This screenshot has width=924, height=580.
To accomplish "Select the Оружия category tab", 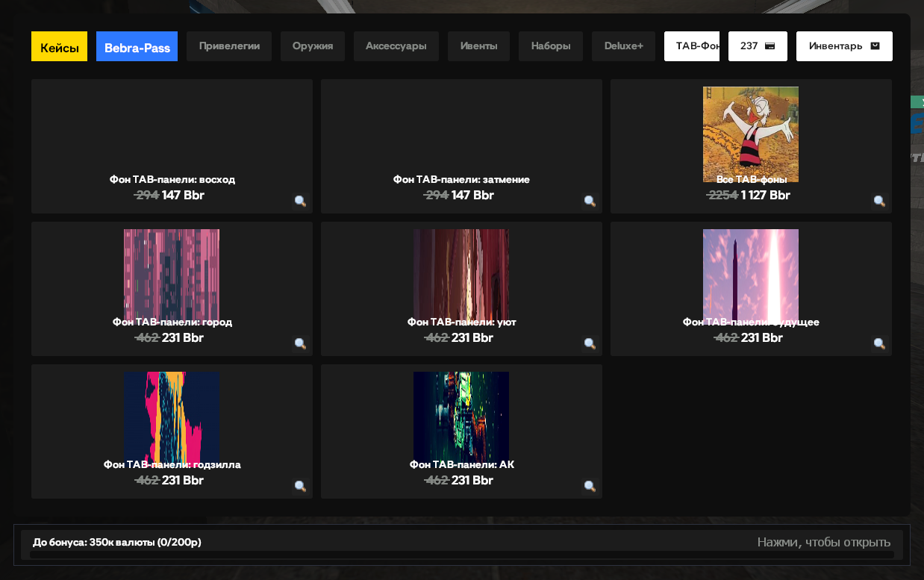I will tap(313, 46).
